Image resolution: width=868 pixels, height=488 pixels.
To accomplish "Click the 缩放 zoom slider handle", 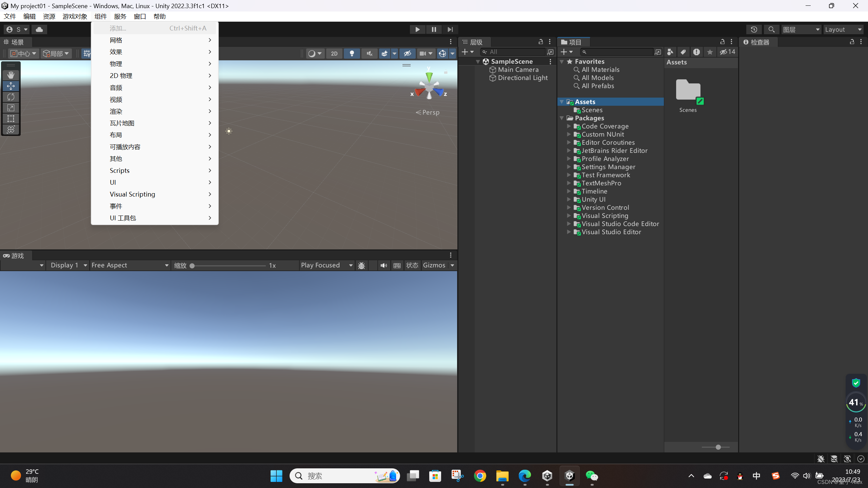I will click(x=192, y=266).
